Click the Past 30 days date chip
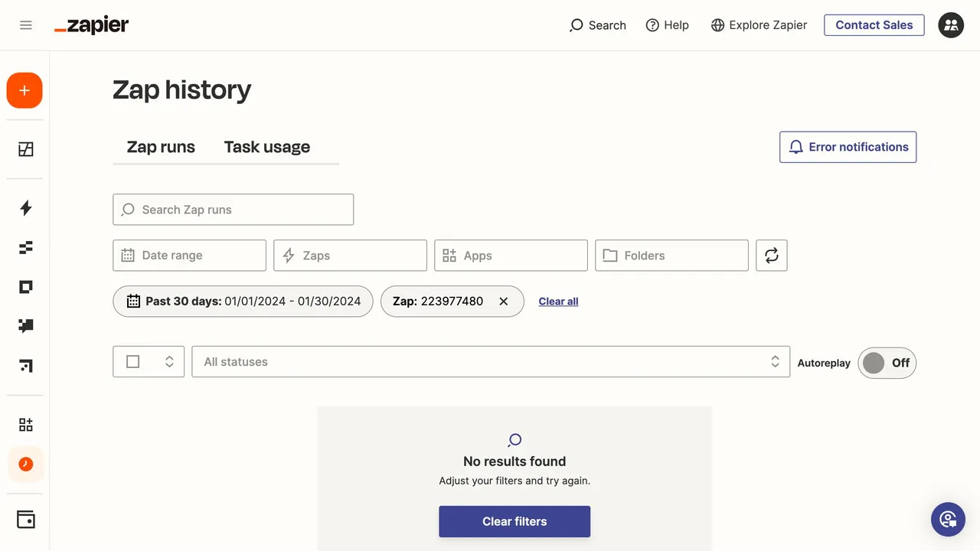The height and width of the screenshot is (551, 980). click(x=243, y=302)
